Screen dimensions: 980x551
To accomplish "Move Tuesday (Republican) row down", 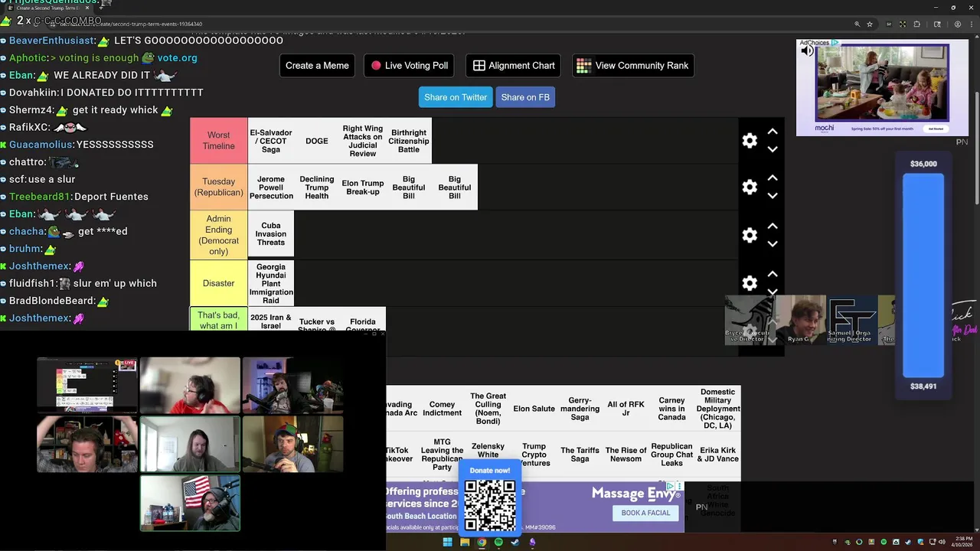I will tap(773, 196).
